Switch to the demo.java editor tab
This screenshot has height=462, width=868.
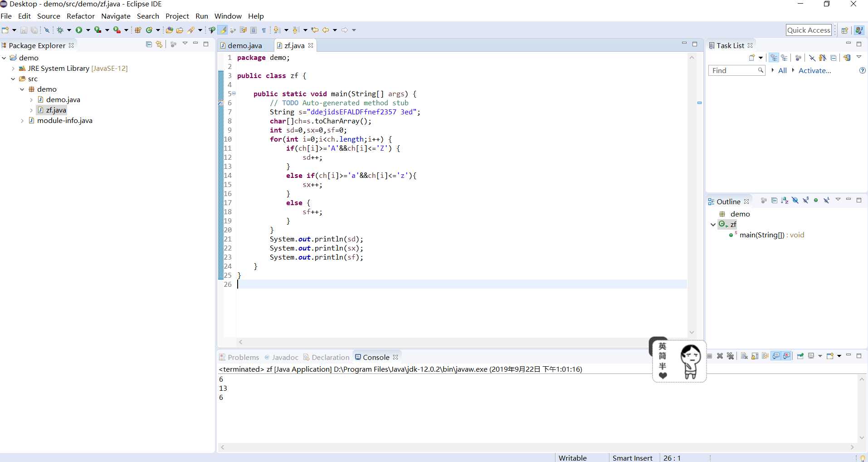(x=245, y=45)
